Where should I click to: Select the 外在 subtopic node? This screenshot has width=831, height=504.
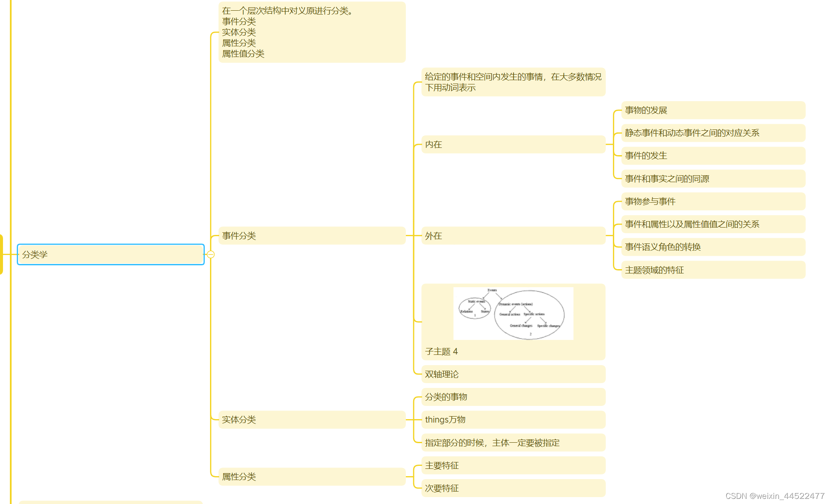click(434, 235)
